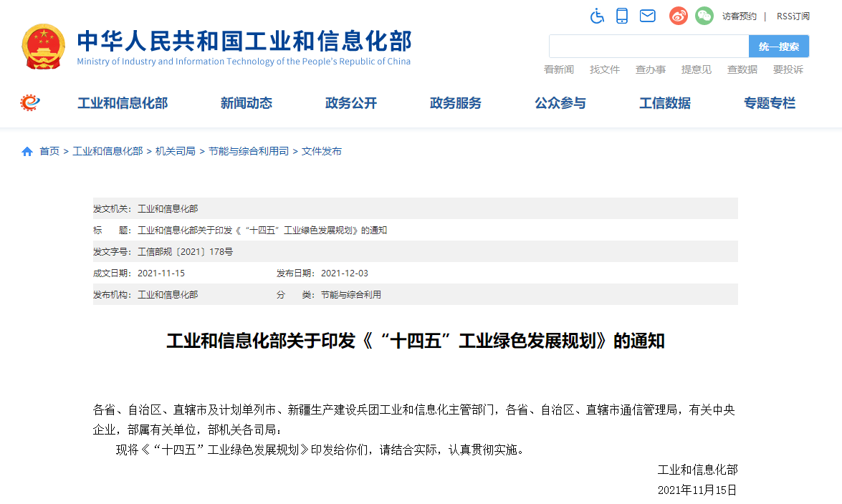
Task: Click inside the search input box
Action: pos(649,47)
